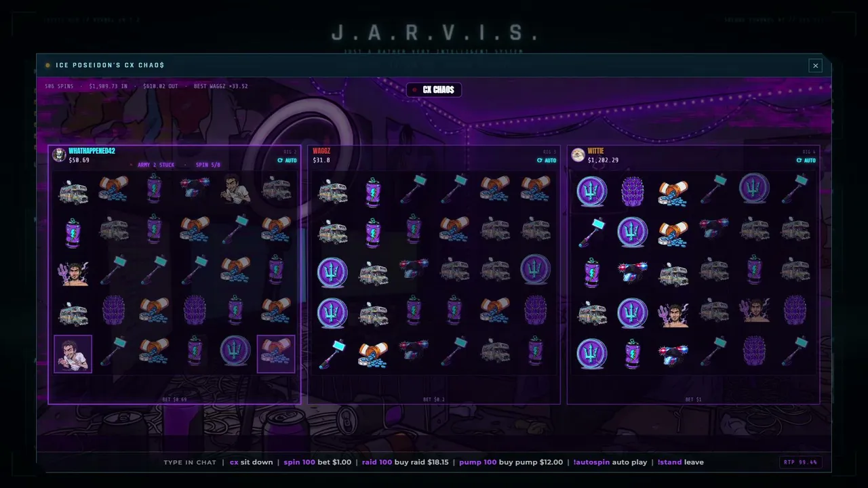Click the 'pump 100 buy pump $12.00' hint
The image size is (868, 488).
tap(511, 462)
